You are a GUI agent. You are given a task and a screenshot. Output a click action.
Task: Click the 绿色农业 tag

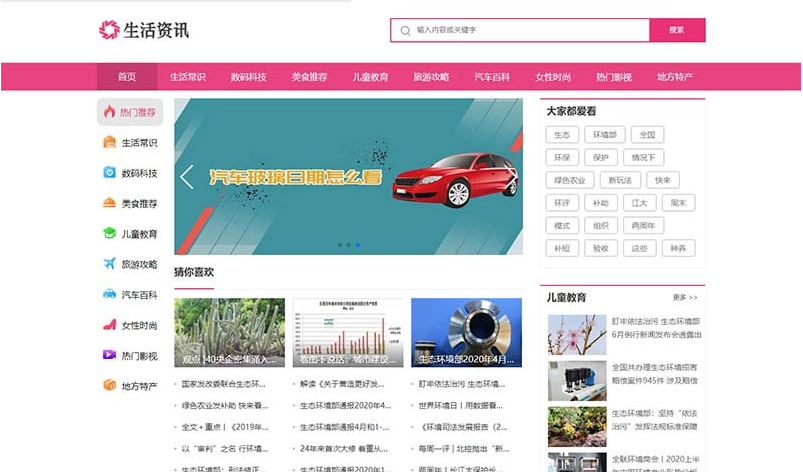pyautogui.click(x=569, y=180)
